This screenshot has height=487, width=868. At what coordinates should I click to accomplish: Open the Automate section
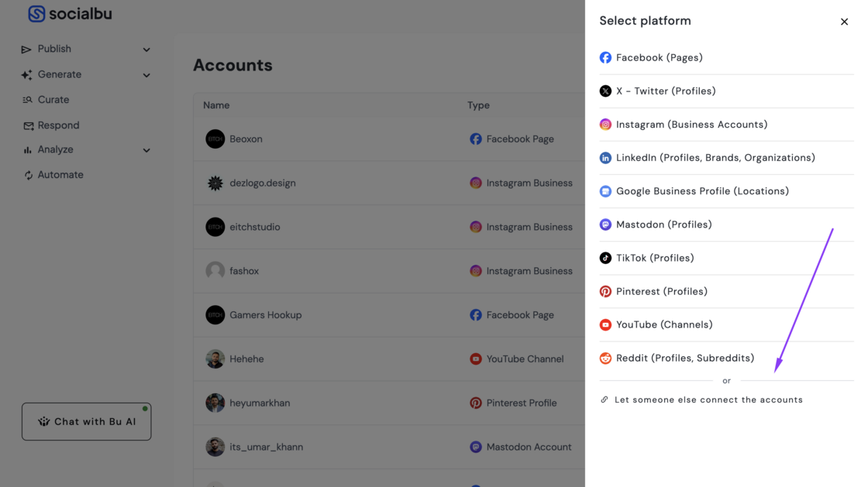click(60, 175)
